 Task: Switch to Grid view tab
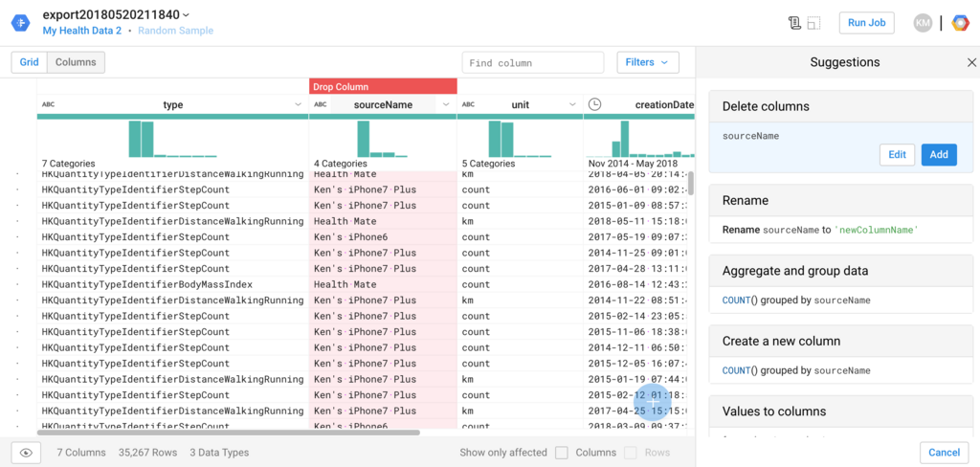[x=30, y=62]
